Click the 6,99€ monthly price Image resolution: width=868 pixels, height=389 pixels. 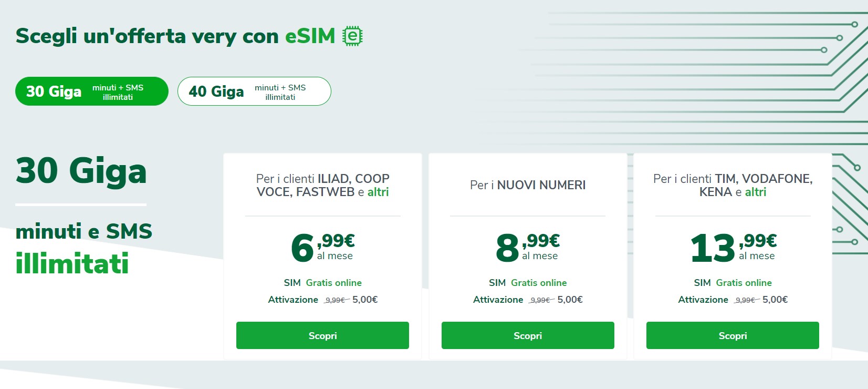point(322,247)
